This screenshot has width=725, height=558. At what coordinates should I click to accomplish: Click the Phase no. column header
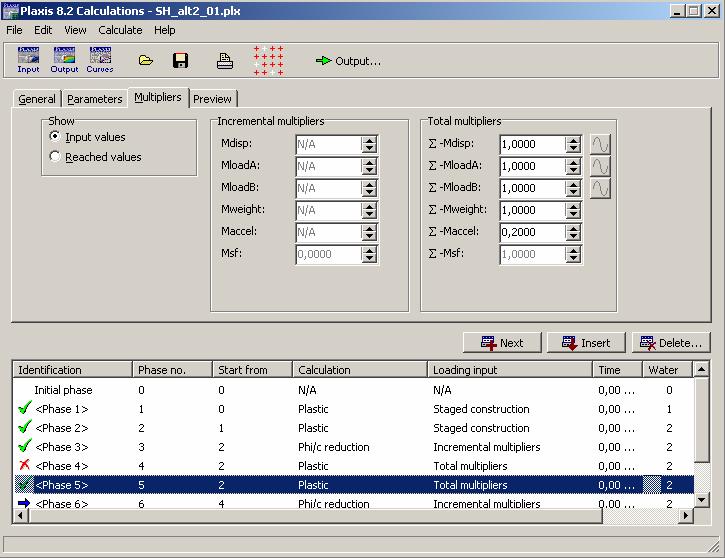click(172, 370)
